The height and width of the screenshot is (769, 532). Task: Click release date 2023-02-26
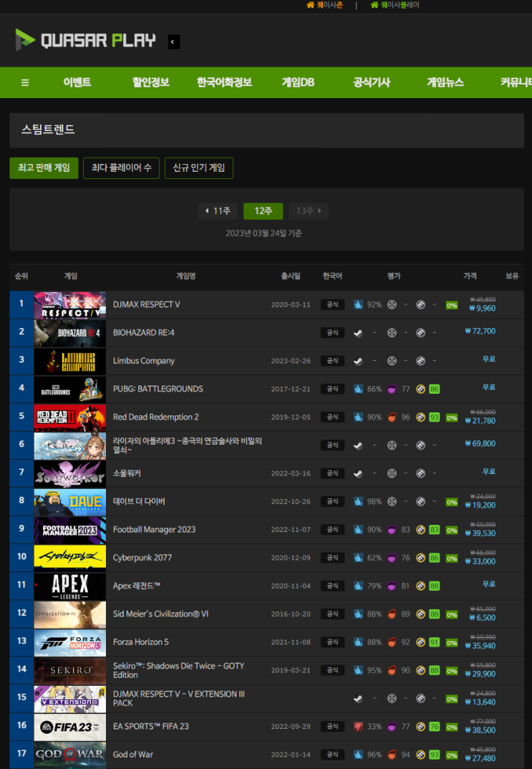click(291, 361)
